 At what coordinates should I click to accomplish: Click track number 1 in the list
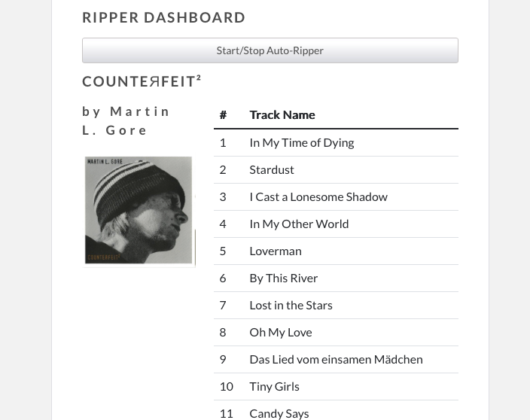click(x=223, y=142)
